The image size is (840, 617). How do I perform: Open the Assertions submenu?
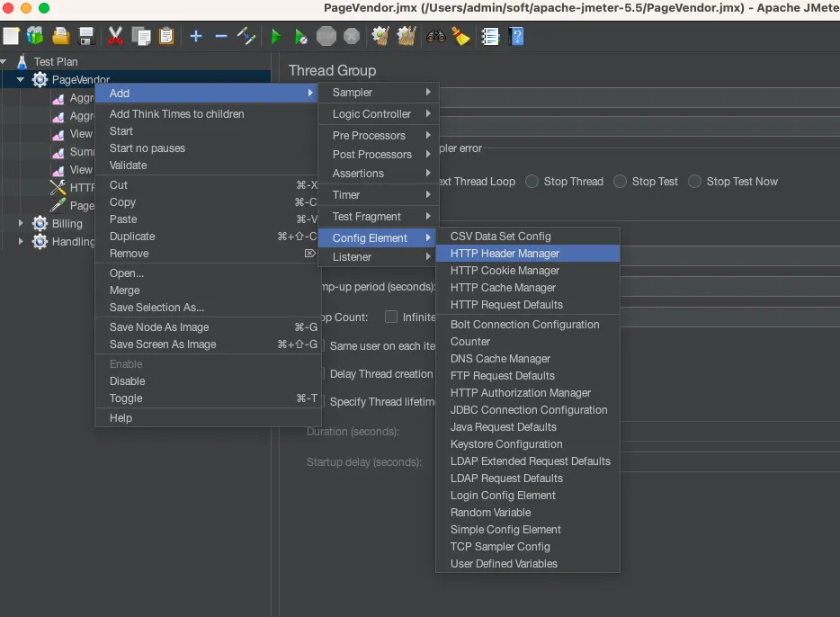[379, 174]
